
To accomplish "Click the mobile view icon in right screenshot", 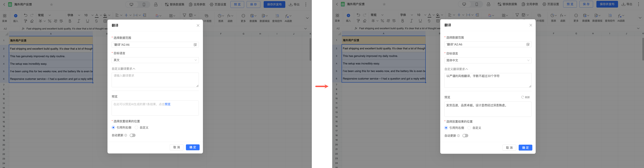I will click(477, 4).
